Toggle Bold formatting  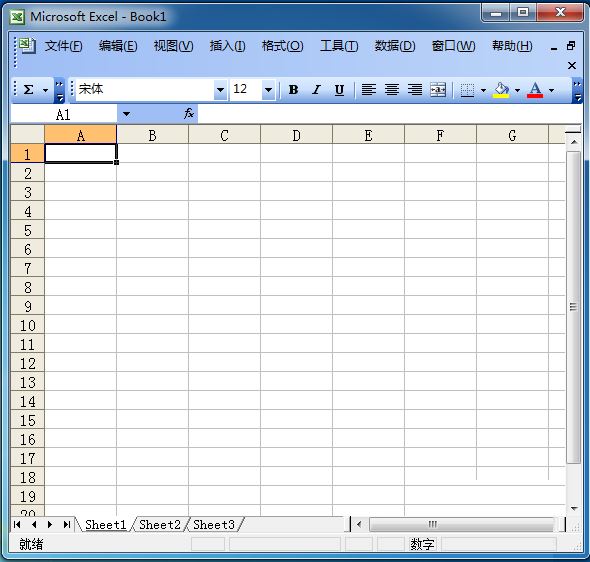[293, 90]
